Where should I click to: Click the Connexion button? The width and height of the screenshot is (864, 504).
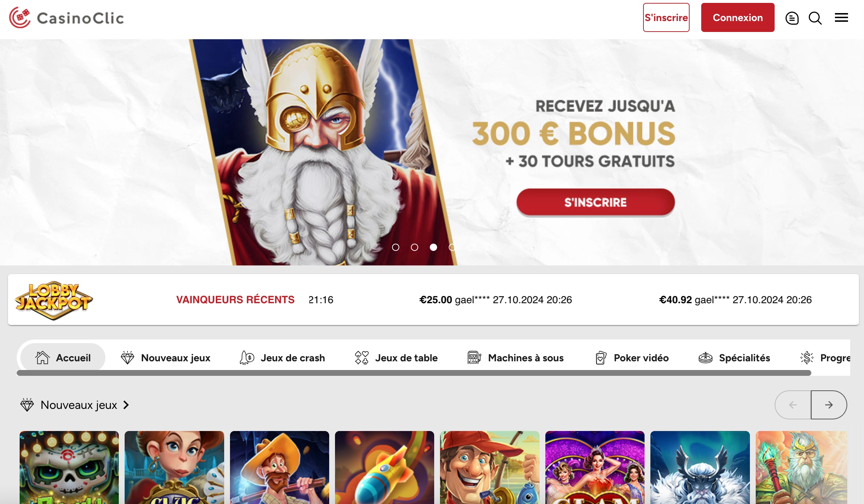pos(738,17)
